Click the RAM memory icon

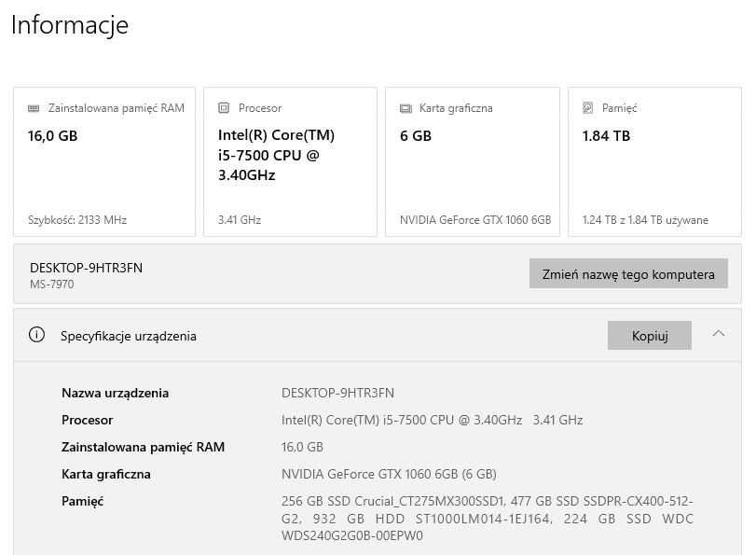tap(34, 108)
